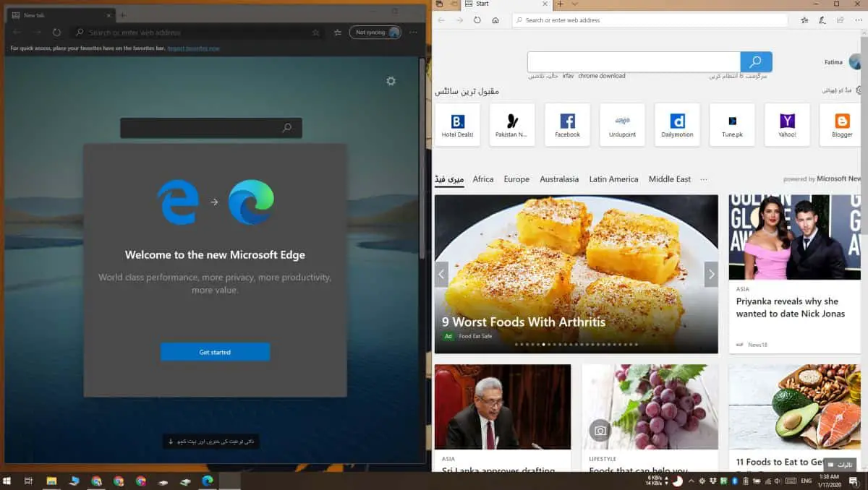Open the Tune.pk top site tile
The image size is (868, 490).
pos(732,125)
